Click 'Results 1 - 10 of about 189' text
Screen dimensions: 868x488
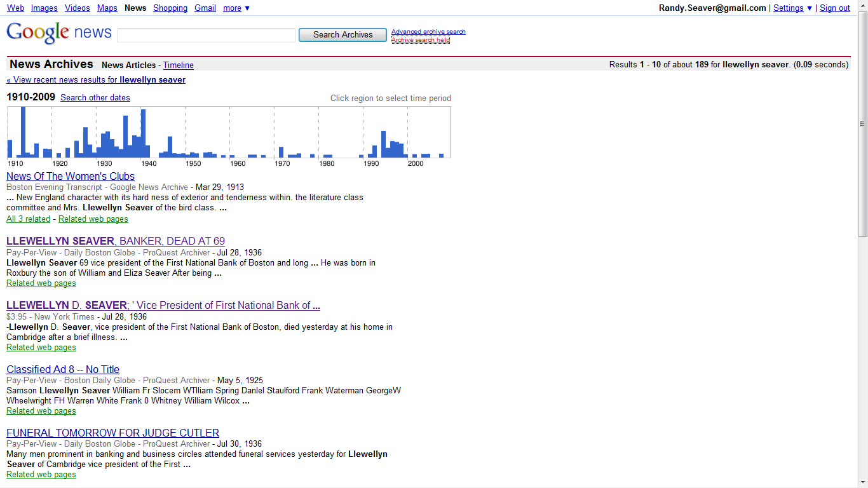[x=659, y=65]
